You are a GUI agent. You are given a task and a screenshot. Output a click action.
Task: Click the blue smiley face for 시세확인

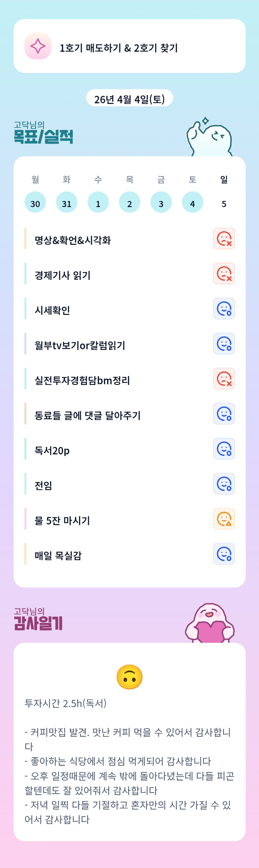(x=224, y=309)
